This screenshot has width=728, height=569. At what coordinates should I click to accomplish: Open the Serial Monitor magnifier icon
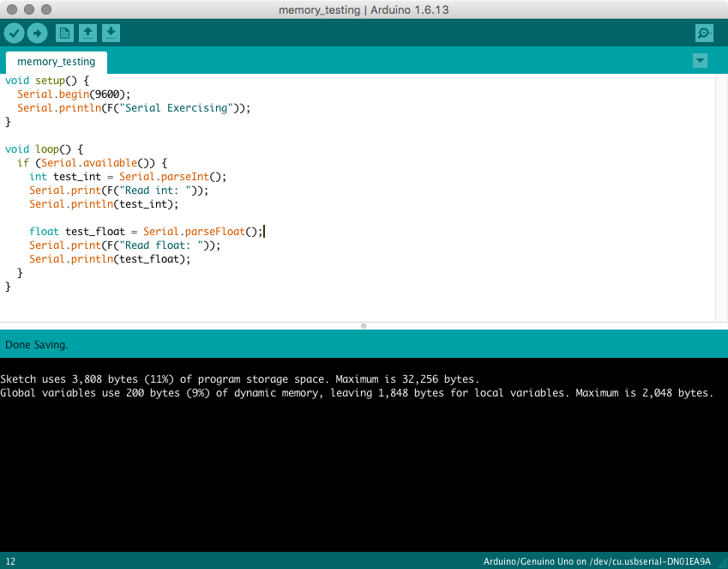[x=704, y=33]
